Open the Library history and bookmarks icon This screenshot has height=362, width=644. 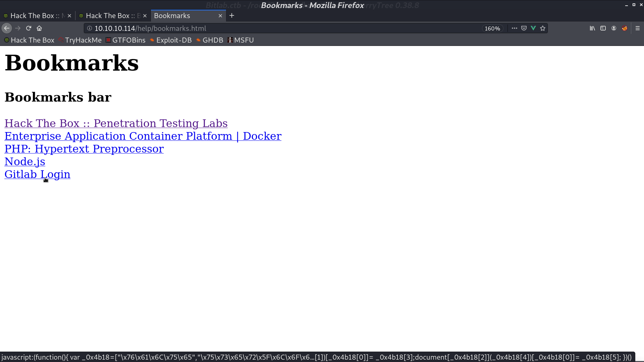592,28
